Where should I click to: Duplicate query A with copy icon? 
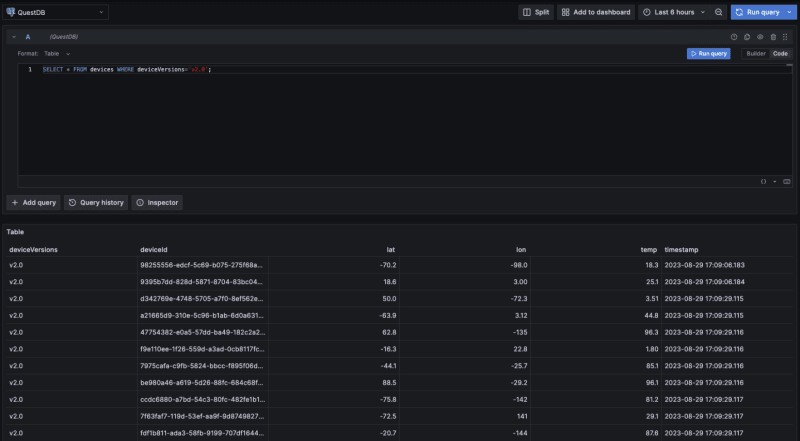tap(747, 37)
